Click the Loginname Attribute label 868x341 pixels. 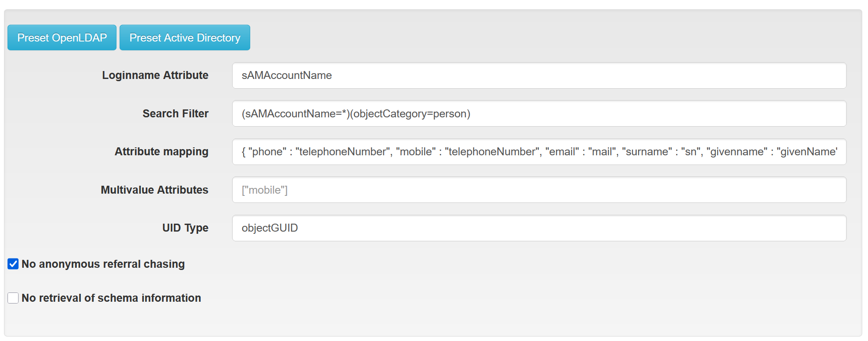coord(155,75)
